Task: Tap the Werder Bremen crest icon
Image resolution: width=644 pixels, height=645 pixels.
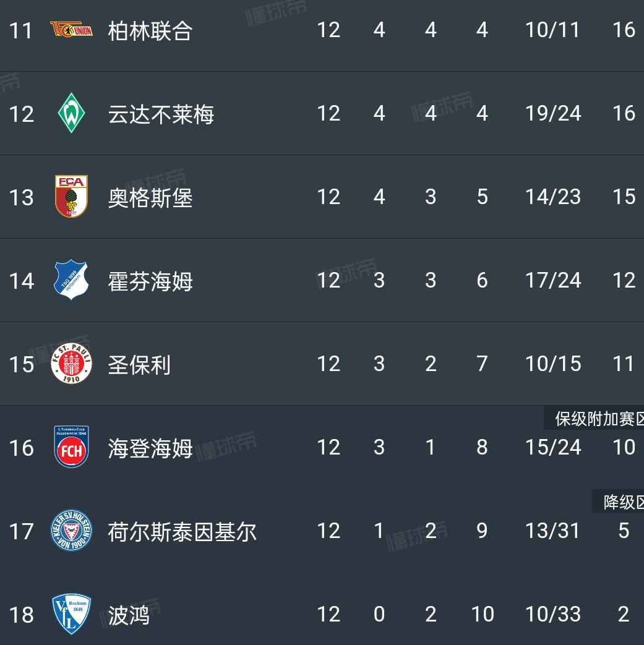Action: (71, 113)
